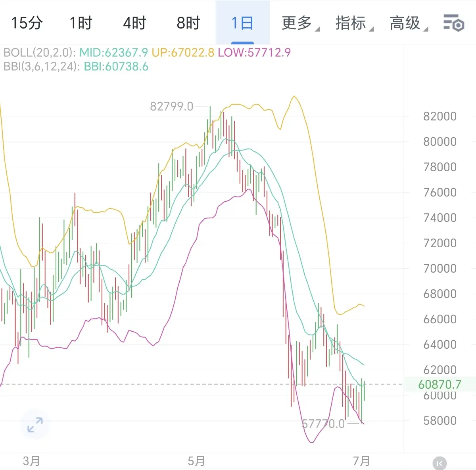Click the 72000 price axis label
Image resolution: width=476 pixels, height=470 pixels.
440,243
